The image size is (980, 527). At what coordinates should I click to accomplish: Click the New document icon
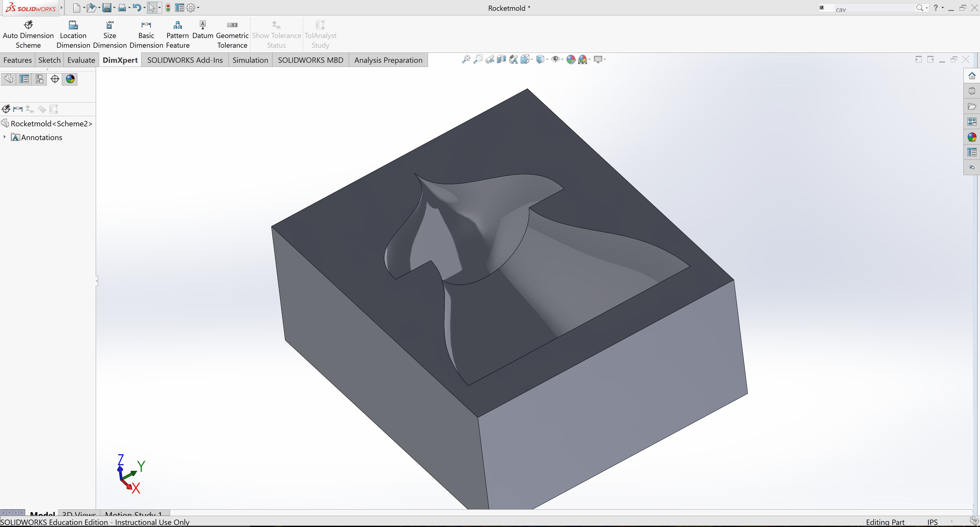76,8
